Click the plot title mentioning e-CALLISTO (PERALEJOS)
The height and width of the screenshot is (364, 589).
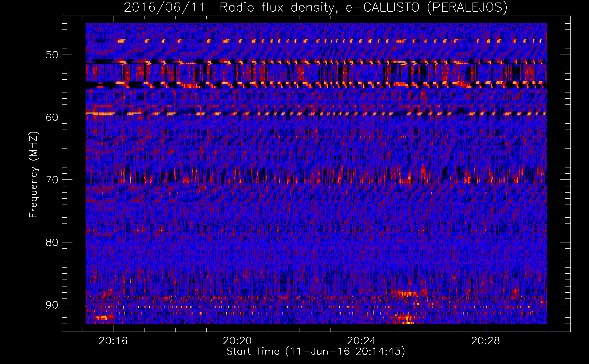316,7
